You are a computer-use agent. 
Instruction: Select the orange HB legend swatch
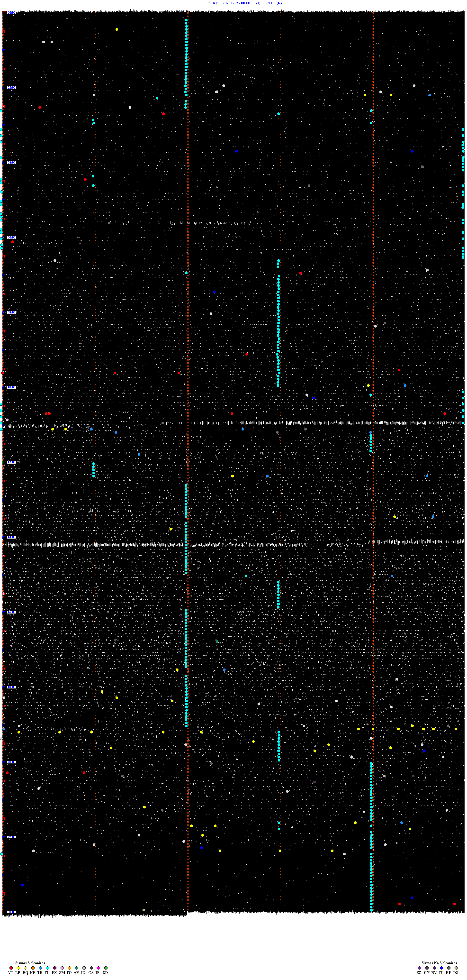33,968
